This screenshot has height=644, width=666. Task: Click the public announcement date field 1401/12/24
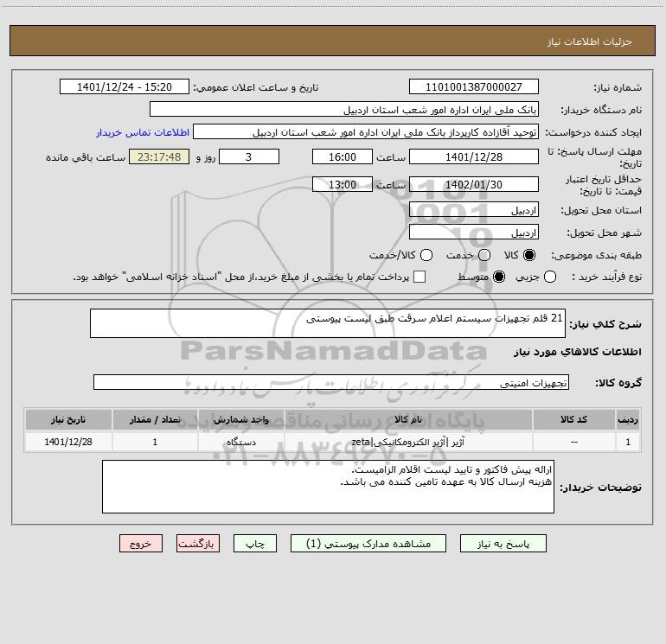click(124, 87)
